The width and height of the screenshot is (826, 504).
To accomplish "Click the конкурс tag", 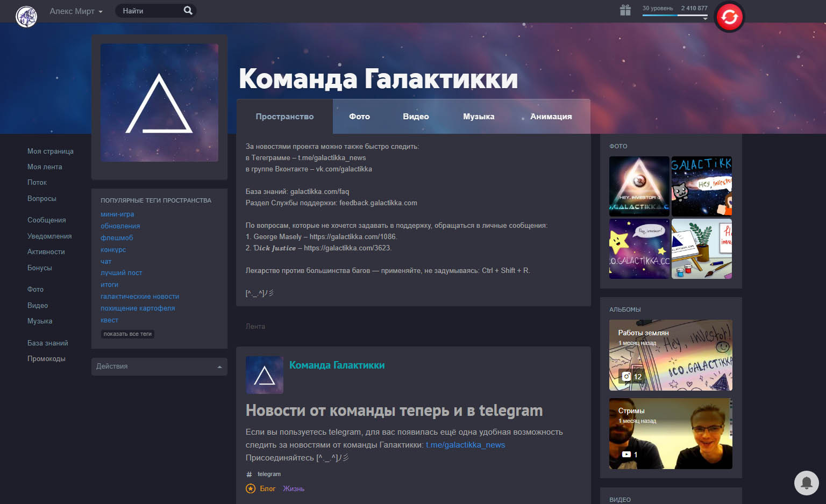I will click(x=113, y=250).
